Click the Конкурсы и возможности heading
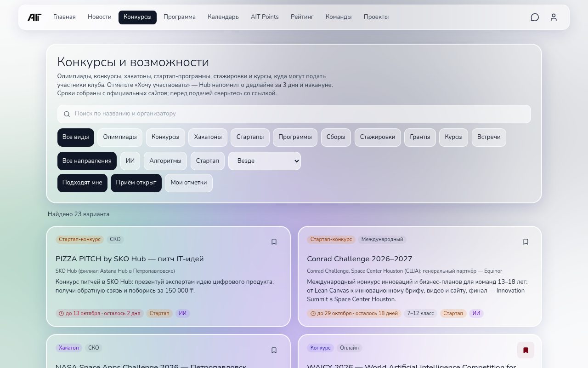The width and height of the screenshot is (588, 368). click(133, 62)
